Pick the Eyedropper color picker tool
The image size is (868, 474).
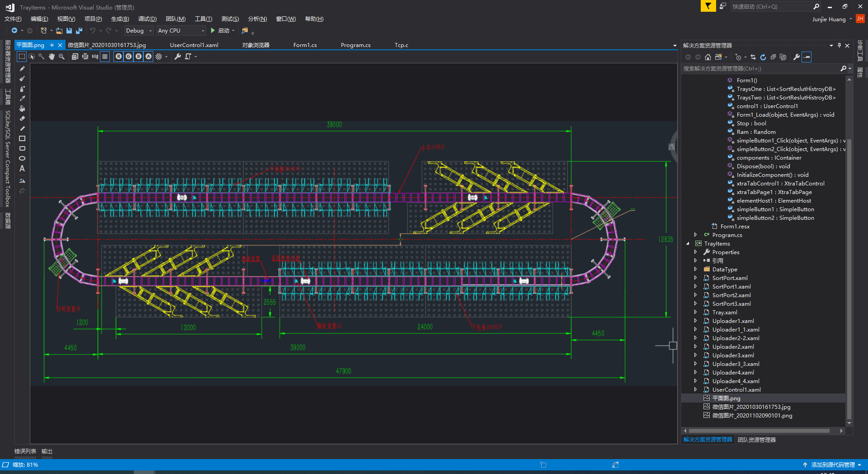coord(22,99)
